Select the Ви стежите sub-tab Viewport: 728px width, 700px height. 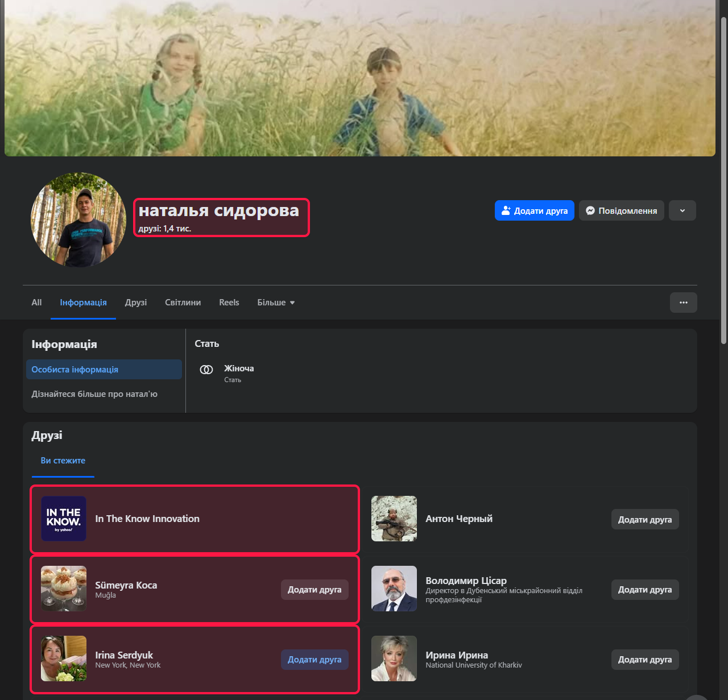click(x=63, y=461)
